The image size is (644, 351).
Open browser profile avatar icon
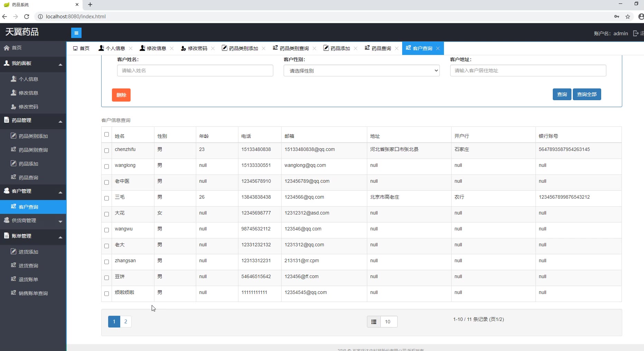click(x=641, y=16)
